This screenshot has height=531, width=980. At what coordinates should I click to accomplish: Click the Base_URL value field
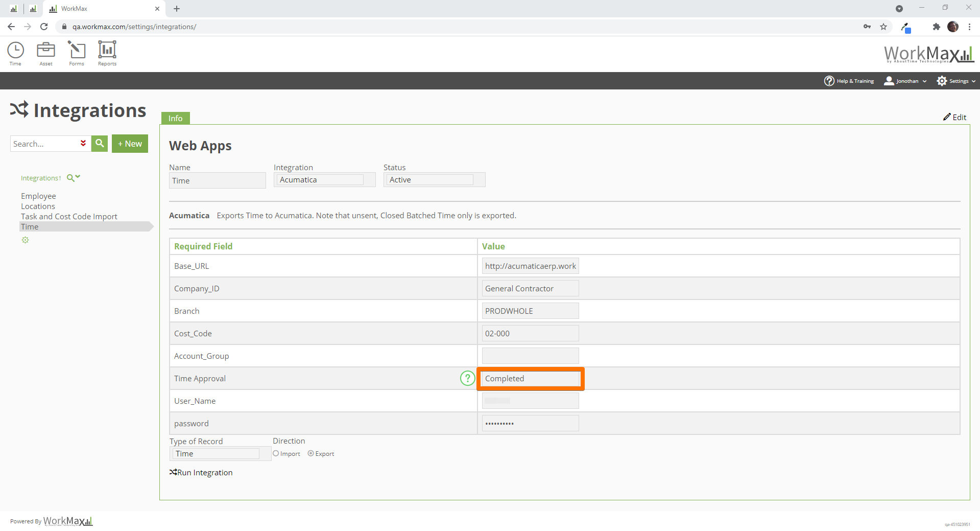click(530, 266)
